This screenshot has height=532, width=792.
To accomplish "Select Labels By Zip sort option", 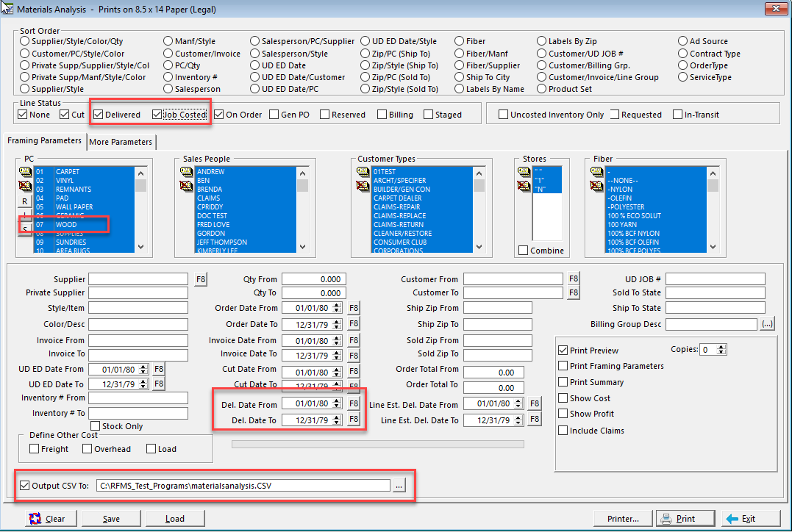I will tap(567, 41).
